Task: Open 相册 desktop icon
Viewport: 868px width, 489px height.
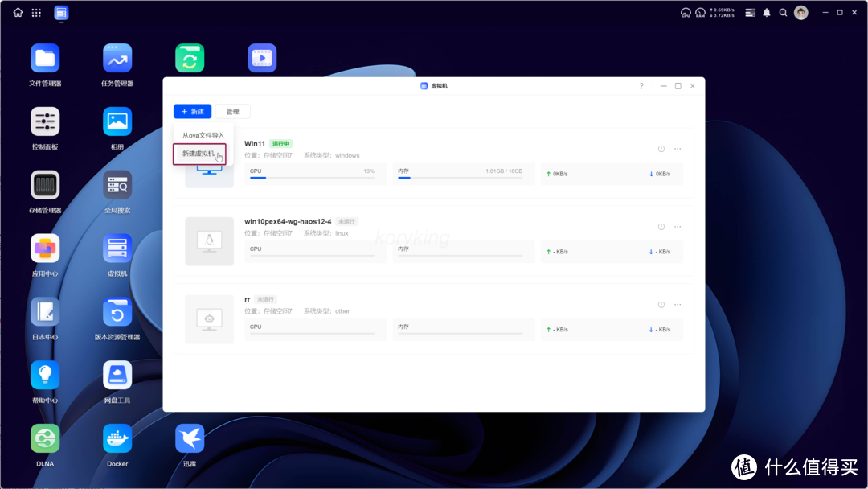Action: click(x=117, y=121)
